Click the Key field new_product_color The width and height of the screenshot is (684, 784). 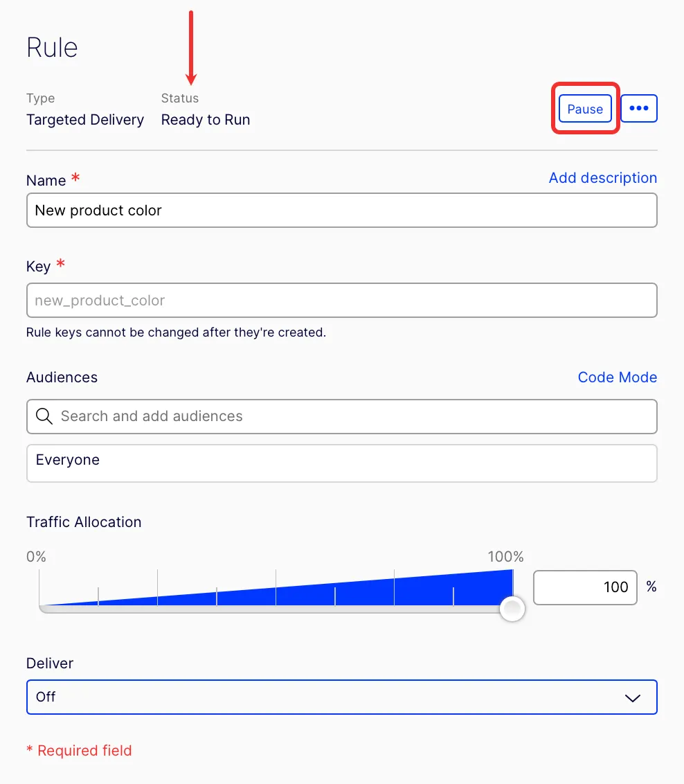click(x=342, y=301)
